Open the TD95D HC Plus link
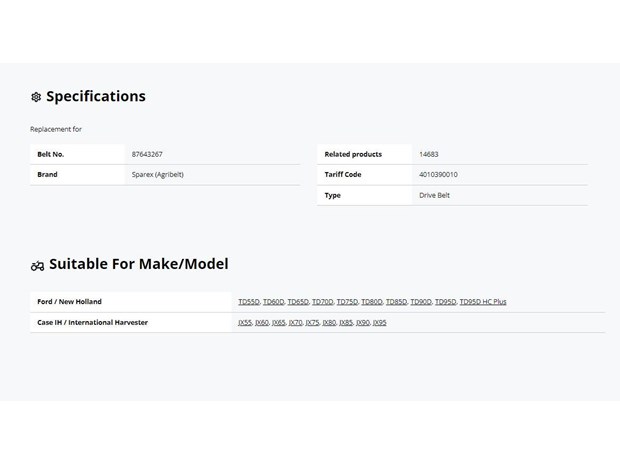Image resolution: width=620 pixels, height=465 pixels. (483, 302)
